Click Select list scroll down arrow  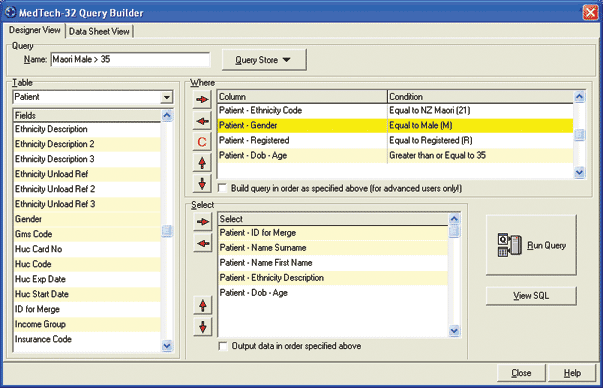454,331
